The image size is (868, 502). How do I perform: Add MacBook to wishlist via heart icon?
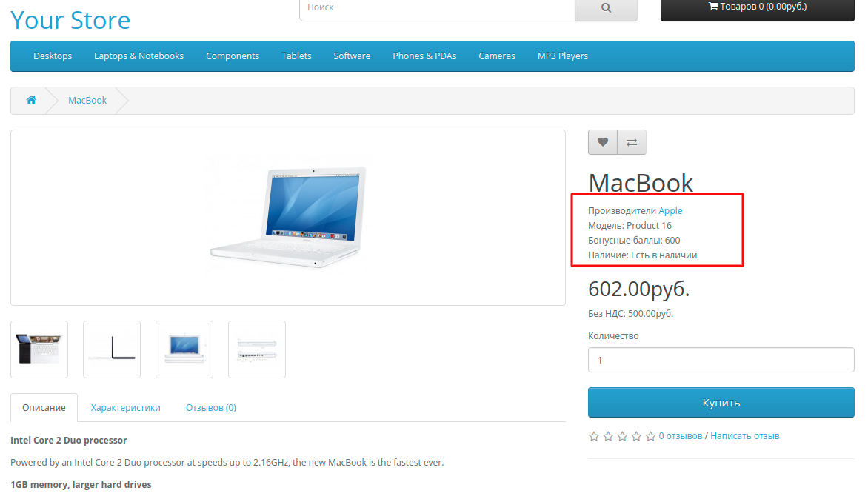602,141
